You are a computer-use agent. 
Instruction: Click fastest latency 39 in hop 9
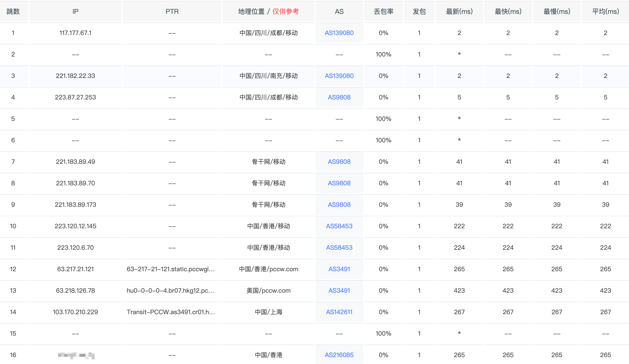508,205
